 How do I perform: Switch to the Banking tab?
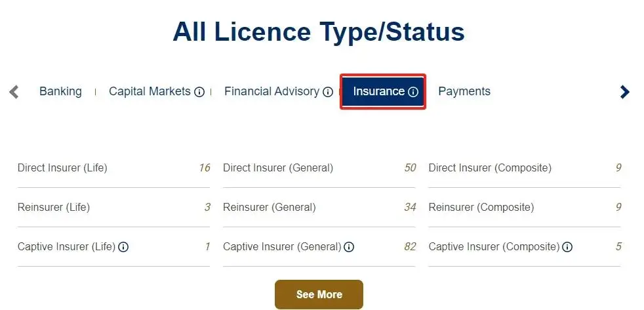(x=60, y=91)
